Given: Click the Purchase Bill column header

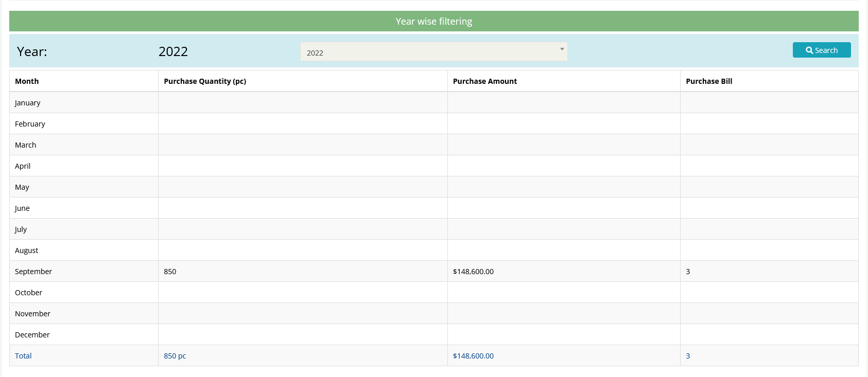Looking at the screenshot, I should click(x=708, y=81).
